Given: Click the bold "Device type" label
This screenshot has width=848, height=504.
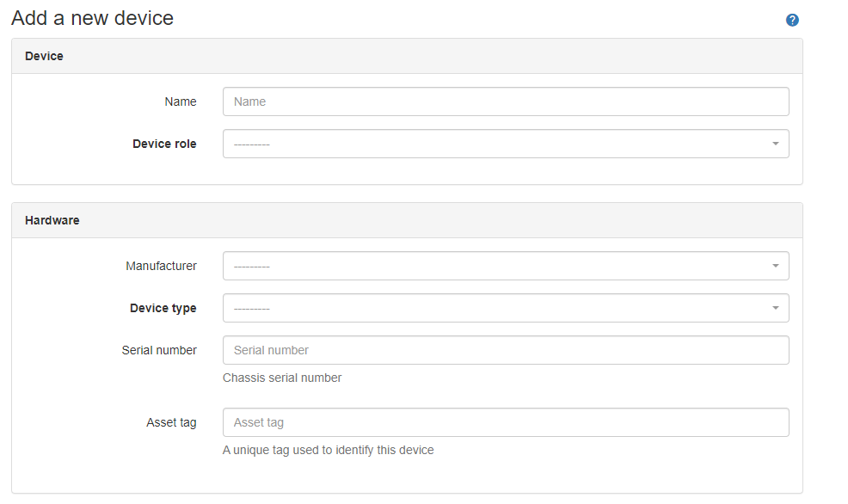Looking at the screenshot, I should 163,308.
